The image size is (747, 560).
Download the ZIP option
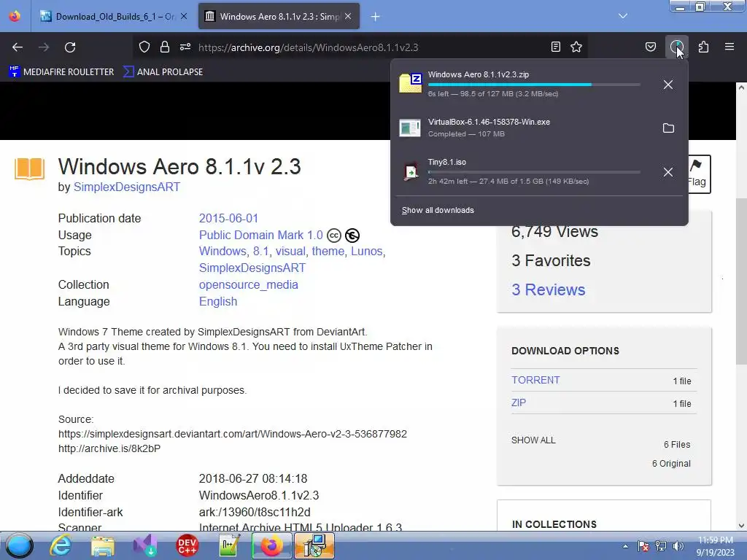(519, 402)
